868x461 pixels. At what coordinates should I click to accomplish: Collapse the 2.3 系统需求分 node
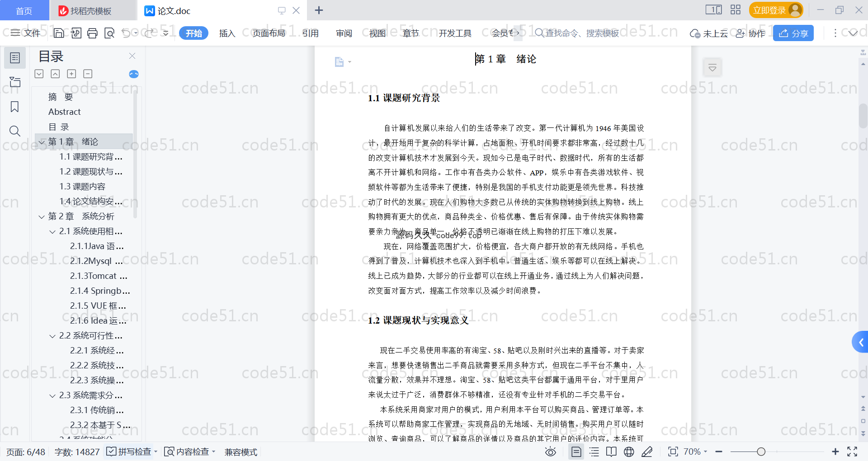tap(52, 395)
